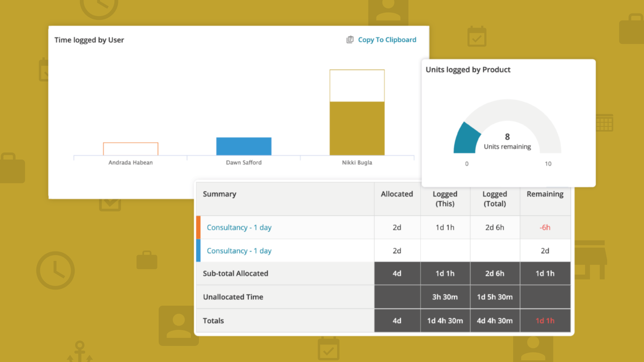Select the Totals row
644x362 pixels.
tap(213, 320)
